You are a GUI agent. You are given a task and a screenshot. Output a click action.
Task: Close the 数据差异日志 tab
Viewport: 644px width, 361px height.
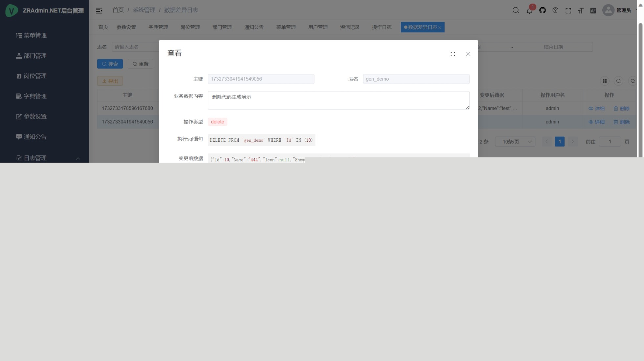(x=440, y=28)
